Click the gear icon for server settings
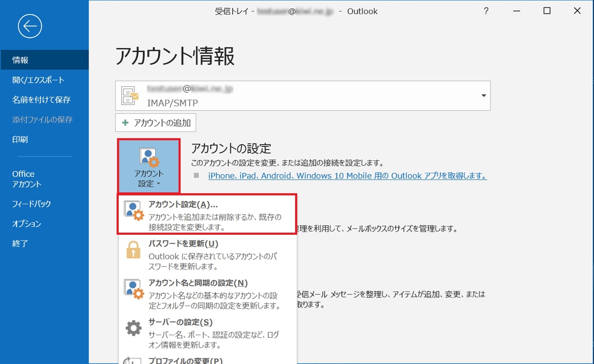This screenshot has width=594, height=364. (x=133, y=328)
